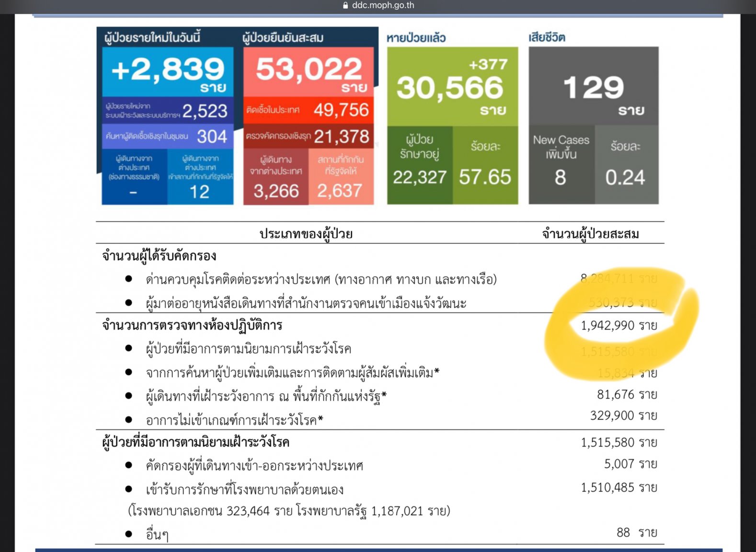Select the 1,510,485 hospital self-admission value

tap(619, 488)
